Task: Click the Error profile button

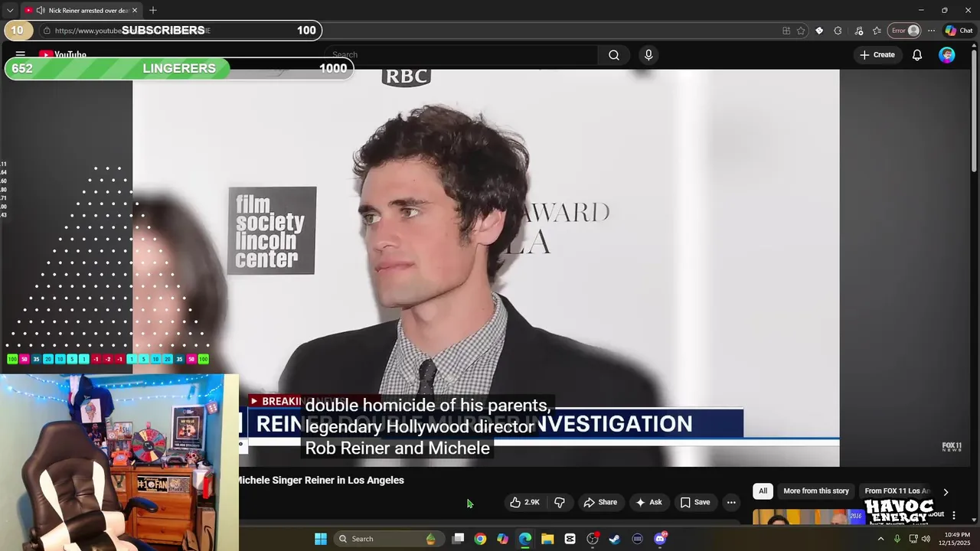Action: (x=904, y=31)
